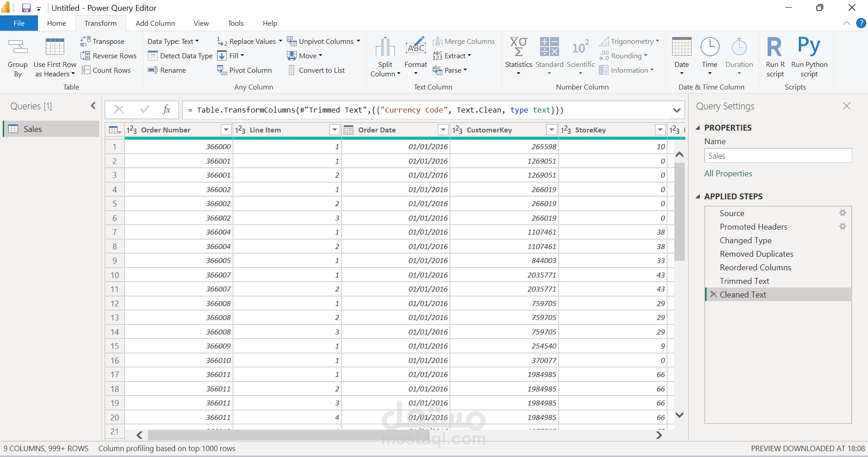Select the Reordered Columns applied step
This screenshot has width=868, height=457.
coord(778,268)
